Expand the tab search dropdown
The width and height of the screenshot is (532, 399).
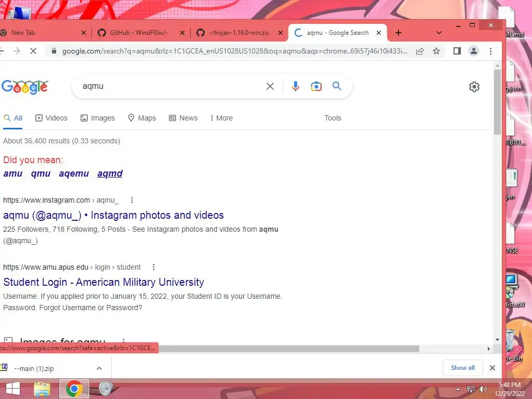[438, 33]
